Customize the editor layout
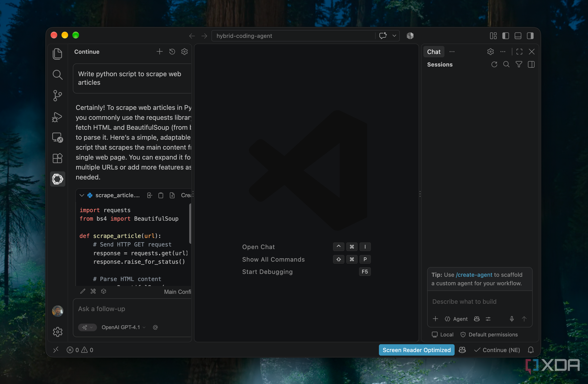Image resolution: width=588 pixels, height=384 pixels. pos(493,36)
